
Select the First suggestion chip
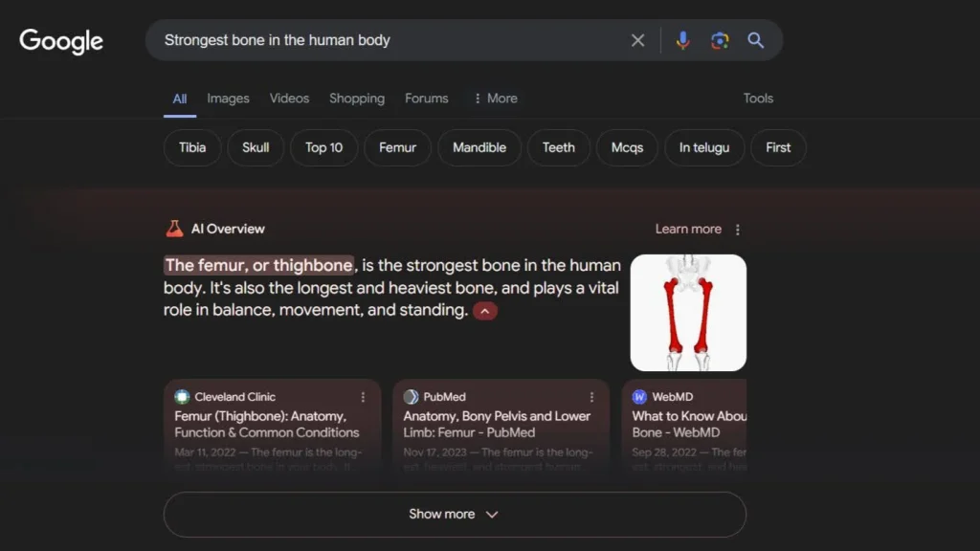pyautogui.click(x=778, y=147)
